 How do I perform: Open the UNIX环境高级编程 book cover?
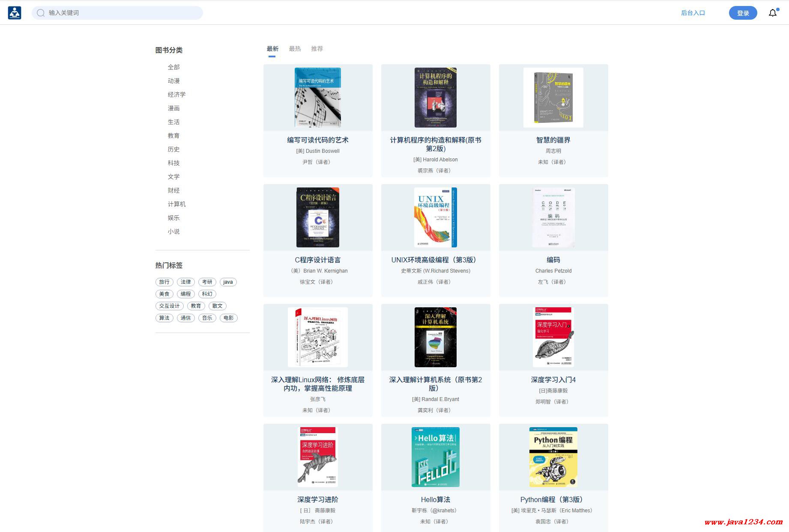click(436, 217)
